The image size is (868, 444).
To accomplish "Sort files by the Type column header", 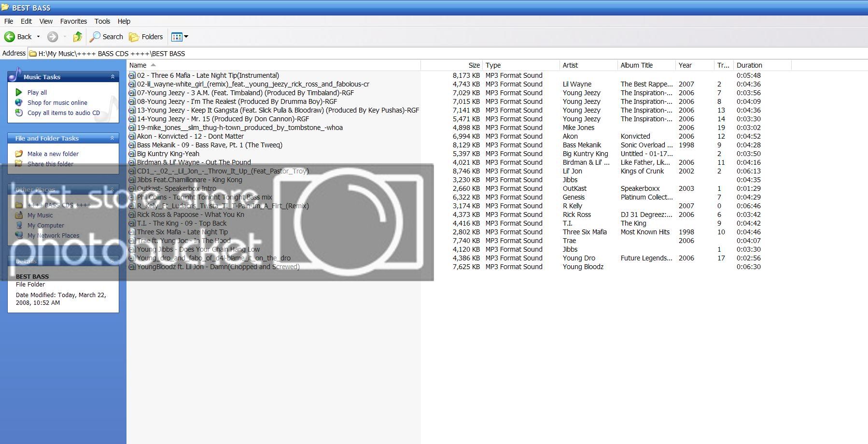I will (x=521, y=65).
